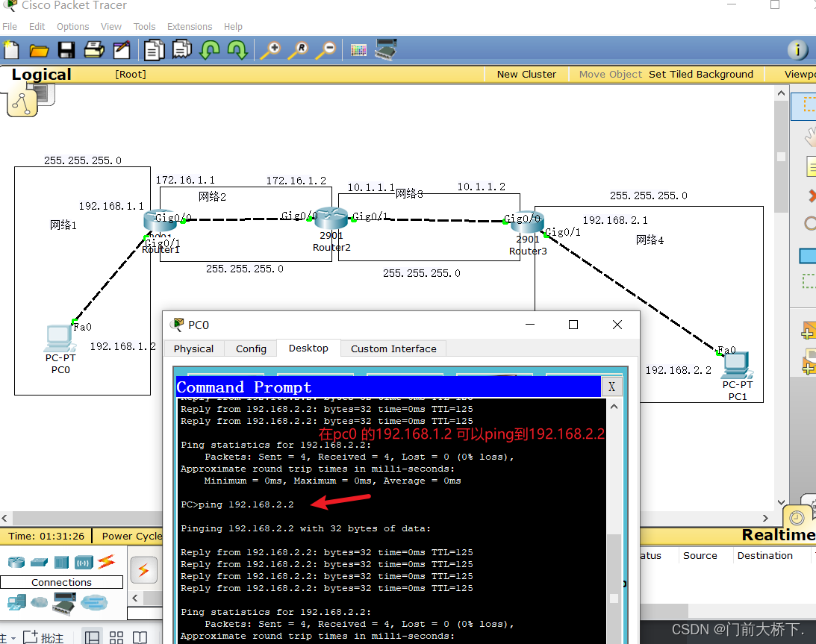Open the Edit menu
816x644 pixels.
pyautogui.click(x=37, y=27)
